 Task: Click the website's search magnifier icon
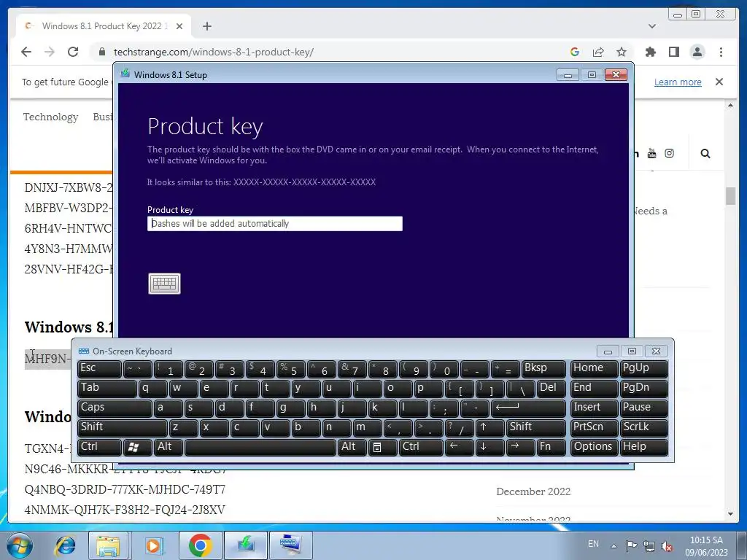(x=705, y=153)
